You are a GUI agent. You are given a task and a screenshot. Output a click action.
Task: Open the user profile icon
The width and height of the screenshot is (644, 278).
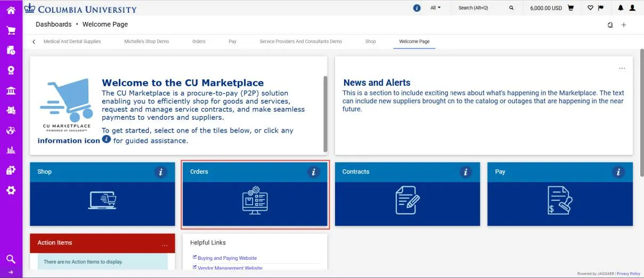click(x=632, y=8)
